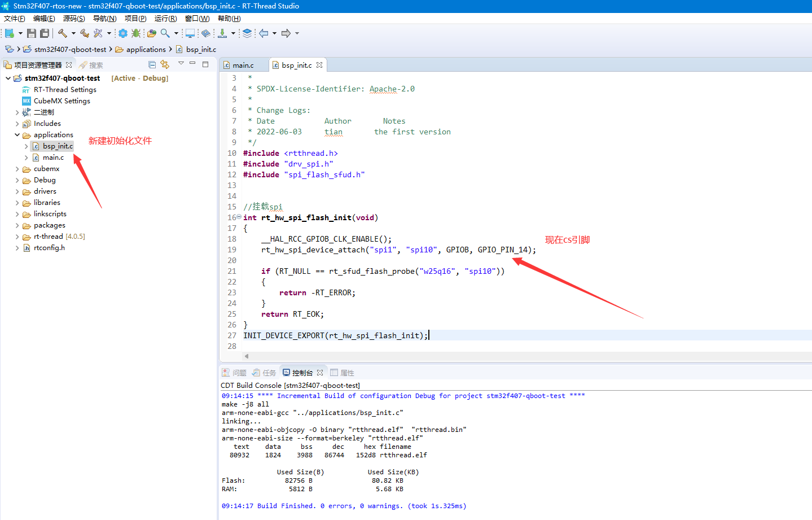Navigate Forward with the right arrow icon
The height and width of the screenshot is (520, 812).
286,33
